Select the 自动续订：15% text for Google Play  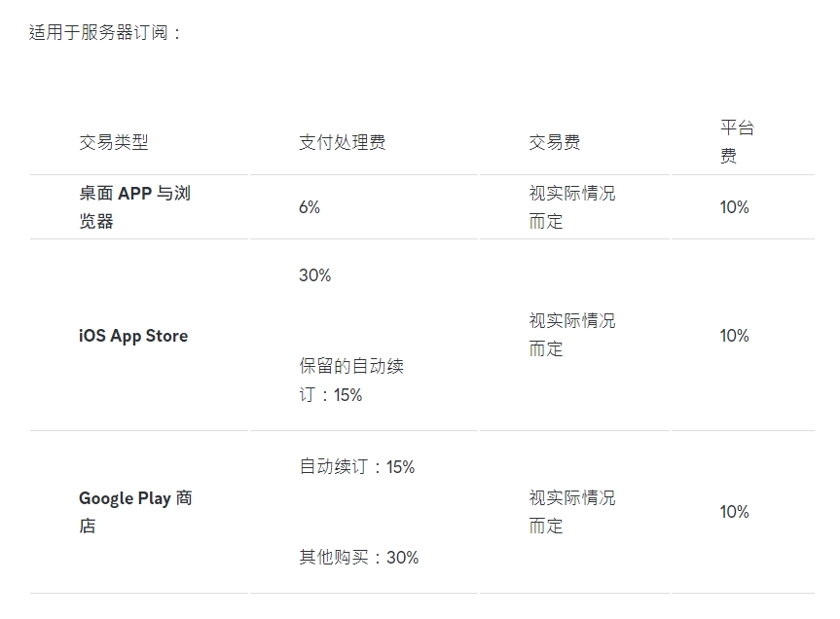(x=356, y=467)
